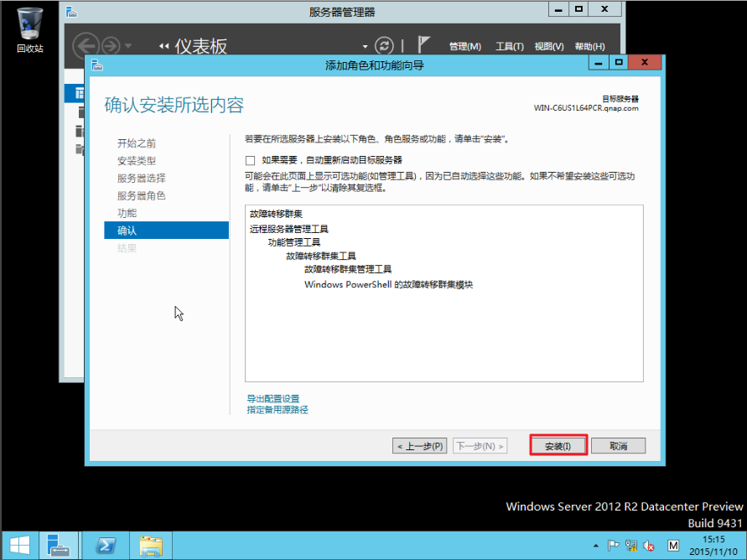Viewport: 747px width, 560px height.
Task: Click the wizard title bar icon
Action: (x=97, y=65)
